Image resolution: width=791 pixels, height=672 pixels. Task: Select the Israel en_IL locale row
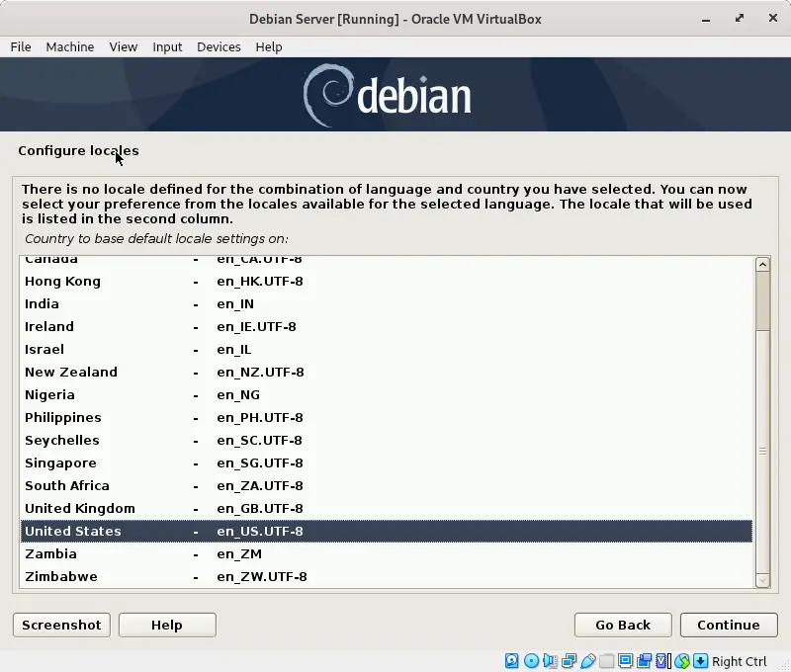coord(387,350)
